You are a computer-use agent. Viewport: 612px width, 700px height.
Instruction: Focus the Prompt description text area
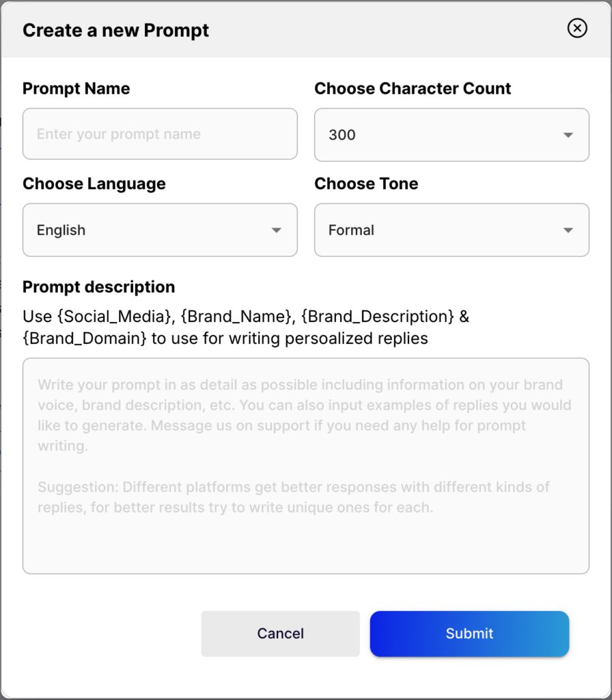305,540
